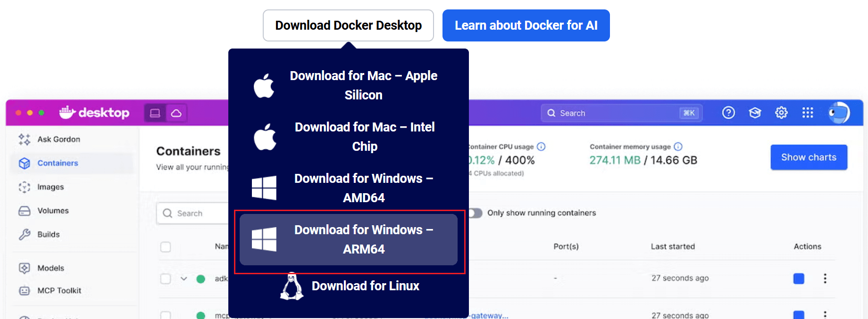Image resolution: width=868 pixels, height=319 pixels.
Task: Select Download for Windows – ARM64
Action: tap(349, 239)
